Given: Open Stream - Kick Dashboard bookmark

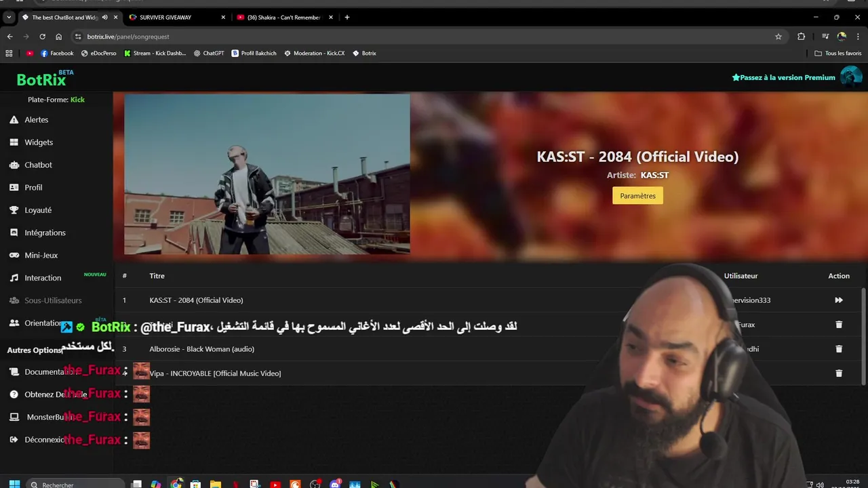Looking at the screenshot, I should click(x=155, y=53).
